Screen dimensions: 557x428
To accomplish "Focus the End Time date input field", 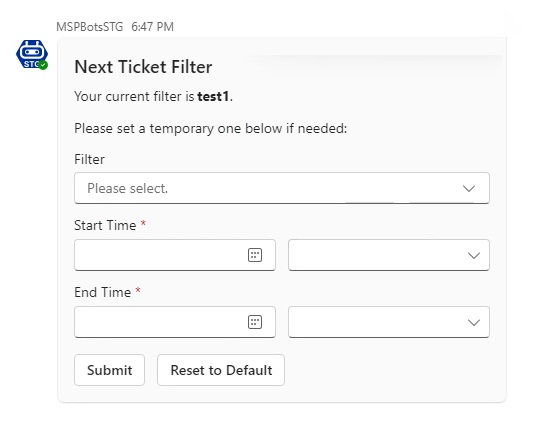I will pos(175,322).
